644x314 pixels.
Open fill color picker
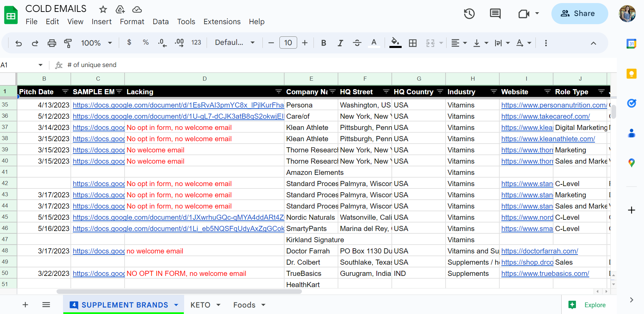[395, 43]
